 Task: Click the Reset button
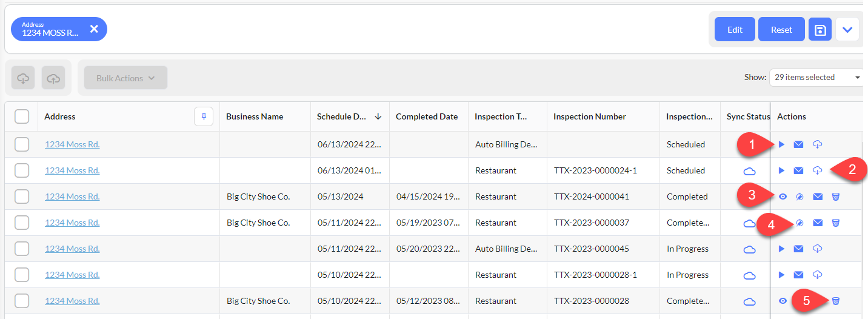point(781,29)
